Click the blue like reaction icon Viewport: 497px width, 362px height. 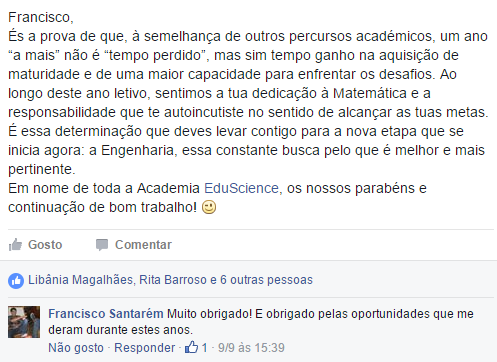[16, 280]
